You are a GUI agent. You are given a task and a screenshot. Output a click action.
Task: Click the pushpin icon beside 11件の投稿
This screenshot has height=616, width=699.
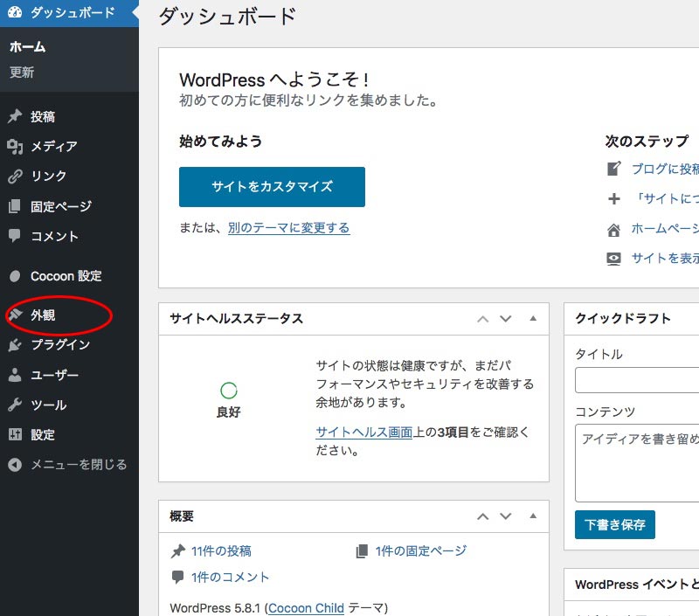(x=178, y=551)
